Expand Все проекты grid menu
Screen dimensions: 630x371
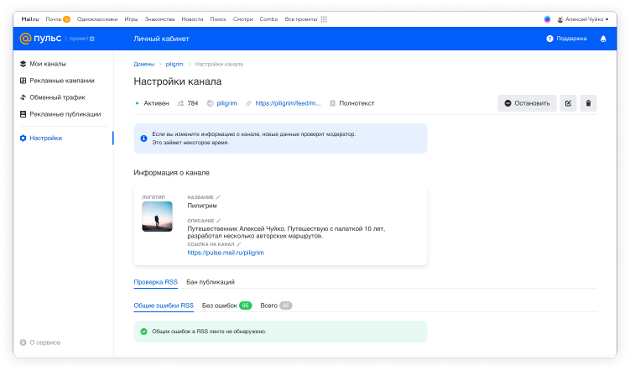(x=306, y=19)
